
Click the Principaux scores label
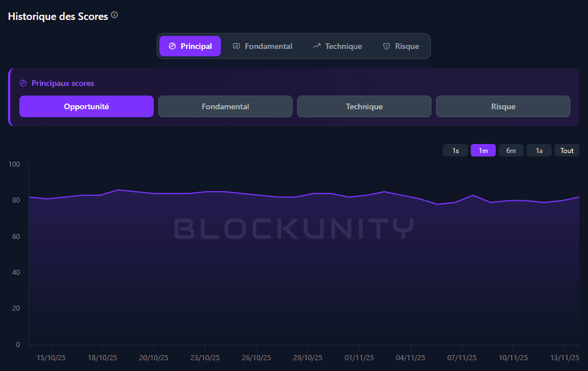coord(63,83)
